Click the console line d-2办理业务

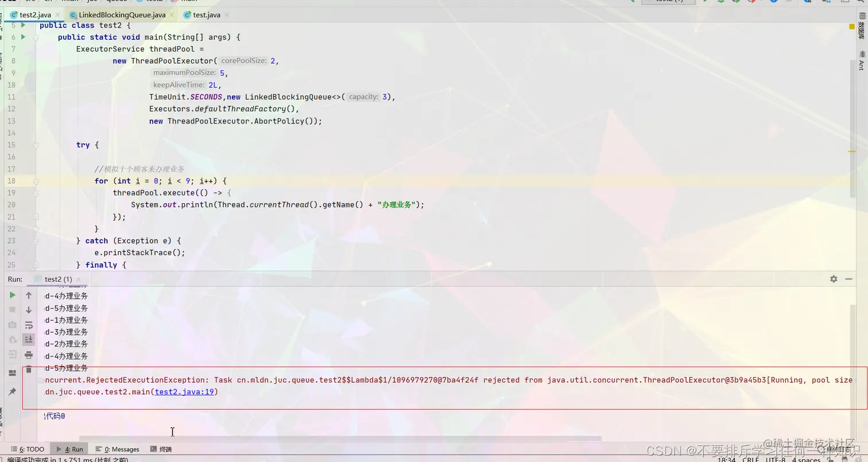point(67,344)
